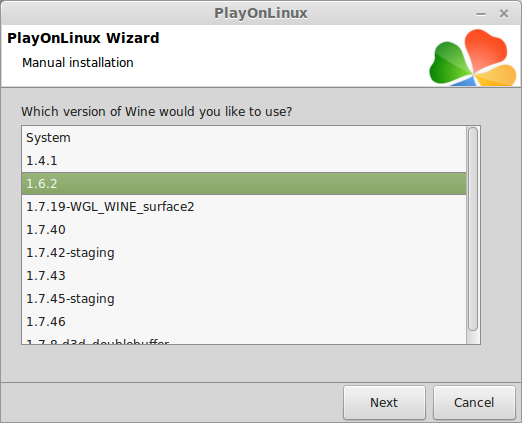Choose the 1.7.45-staging version
522x423 pixels.
tap(244, 299)
